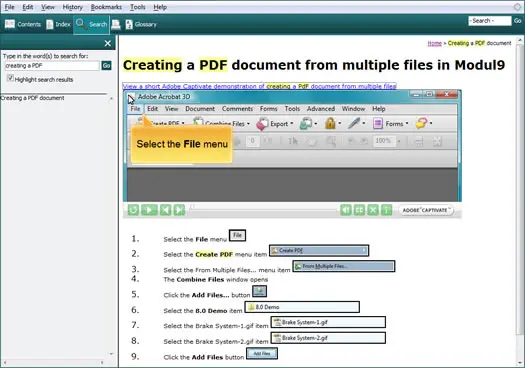Click the demo player's X exit button
This screenshot has height=368, width=525.
[x=373, y=210]
